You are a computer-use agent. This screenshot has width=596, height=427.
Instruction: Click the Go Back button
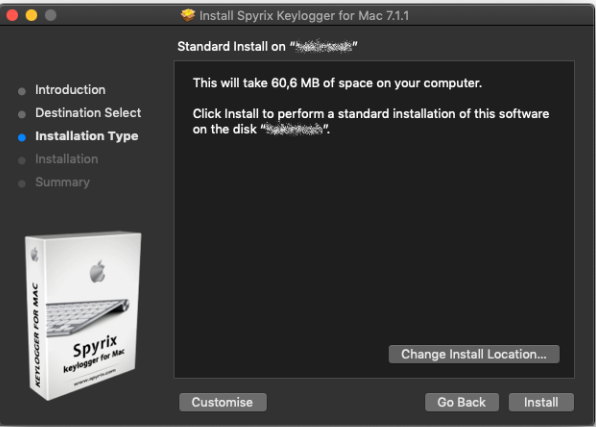(x=461, y=402)
